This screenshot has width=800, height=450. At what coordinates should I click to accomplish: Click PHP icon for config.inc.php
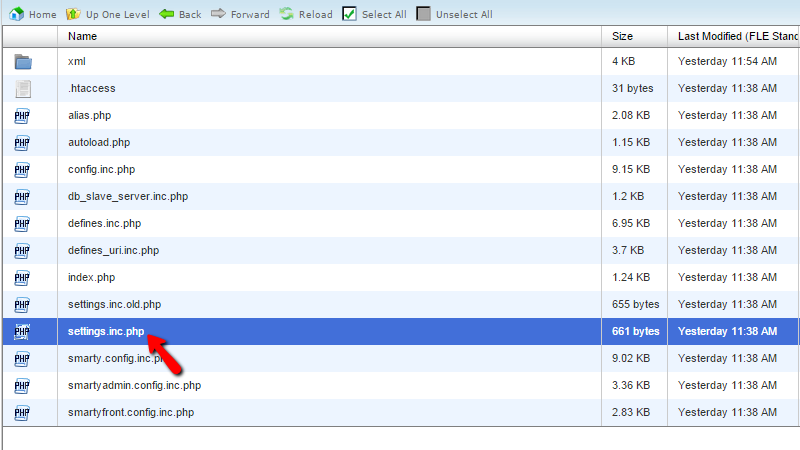point(22,170)
